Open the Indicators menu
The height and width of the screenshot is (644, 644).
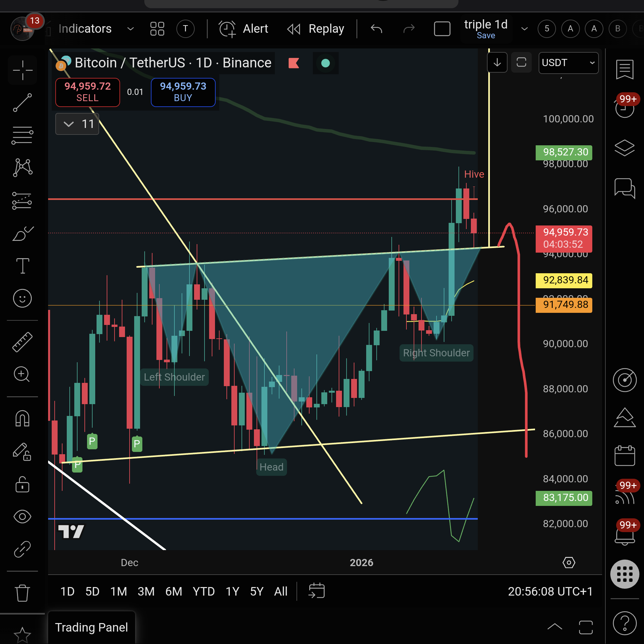[x=85, y=29]
